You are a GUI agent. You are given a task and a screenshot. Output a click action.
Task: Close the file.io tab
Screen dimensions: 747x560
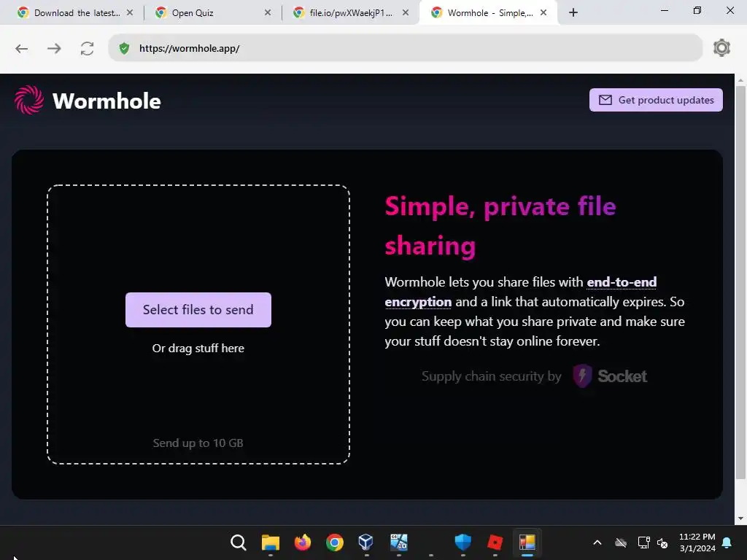click(406, 13)
